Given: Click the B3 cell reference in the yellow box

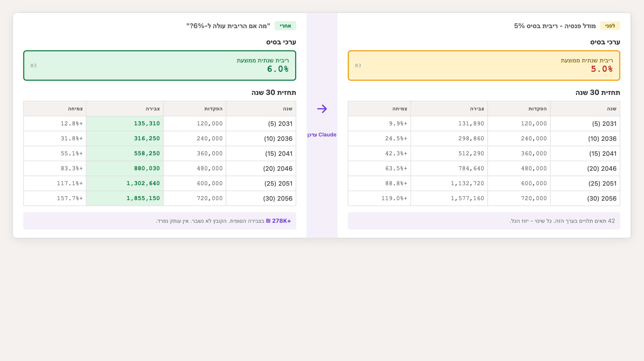Looking at the screenshot, I should coord(358,65).
